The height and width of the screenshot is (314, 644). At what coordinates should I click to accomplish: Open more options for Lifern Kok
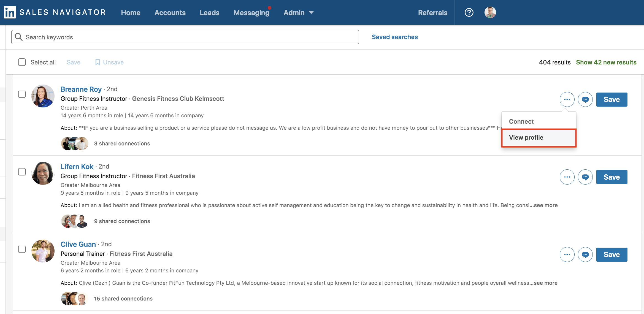(x=567, y=177)
